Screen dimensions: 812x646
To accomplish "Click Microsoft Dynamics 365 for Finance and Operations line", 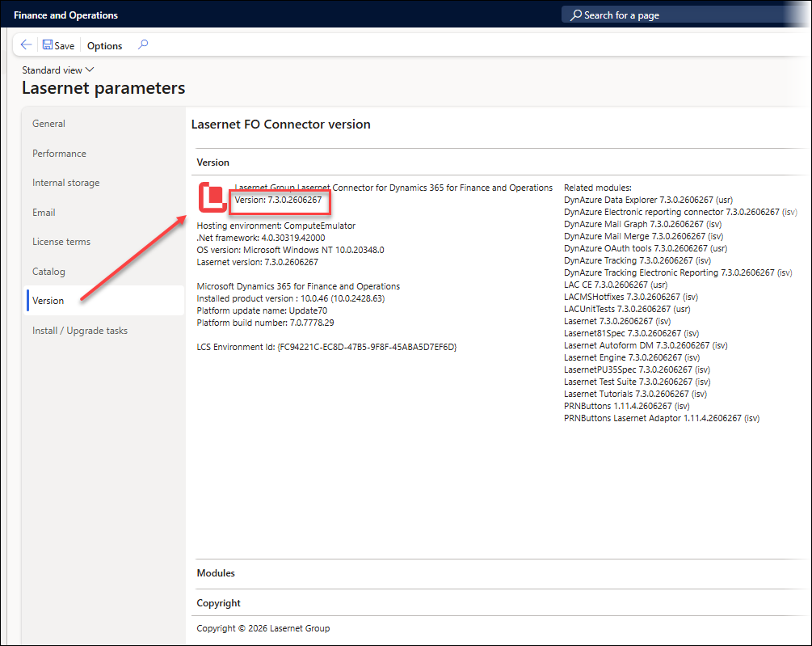I will [298, 286].
